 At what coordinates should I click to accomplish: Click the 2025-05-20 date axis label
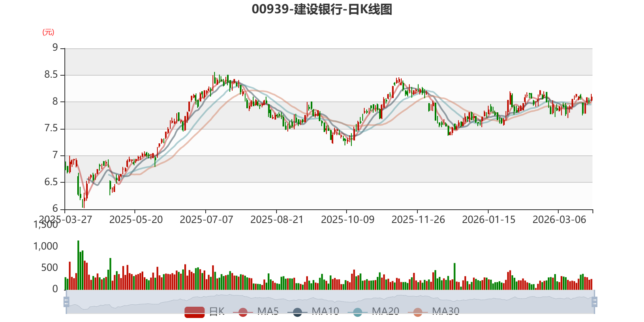(136, 219)
